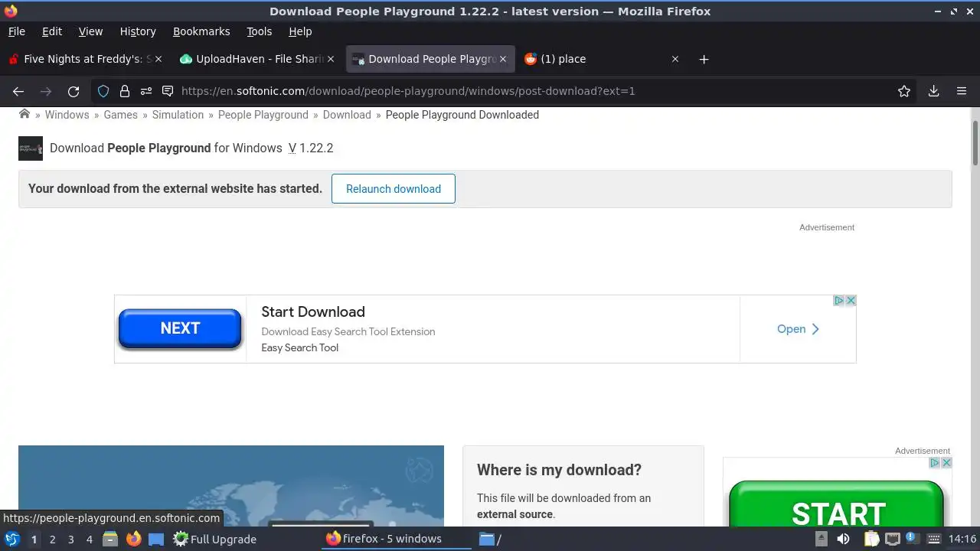
Task: Open the View menu
Action: coord(90,31)
